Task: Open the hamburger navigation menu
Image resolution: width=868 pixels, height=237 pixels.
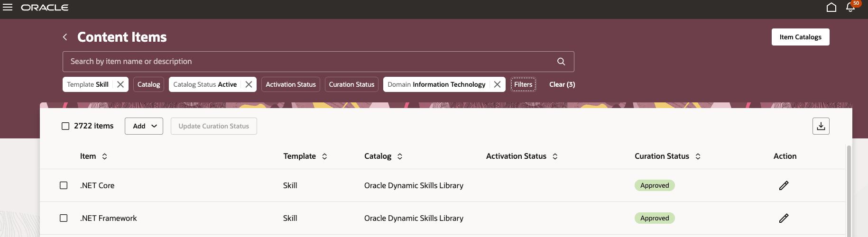Action: 8,8
